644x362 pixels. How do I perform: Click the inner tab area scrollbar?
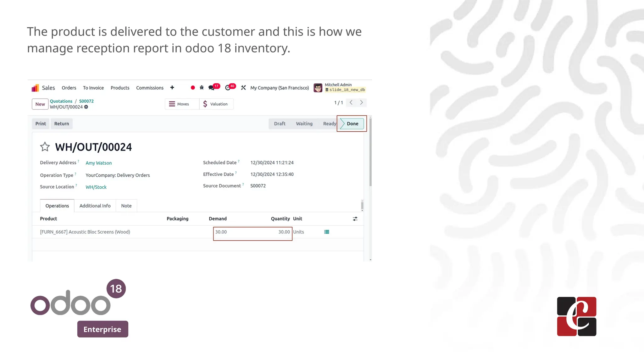point(362,206)
